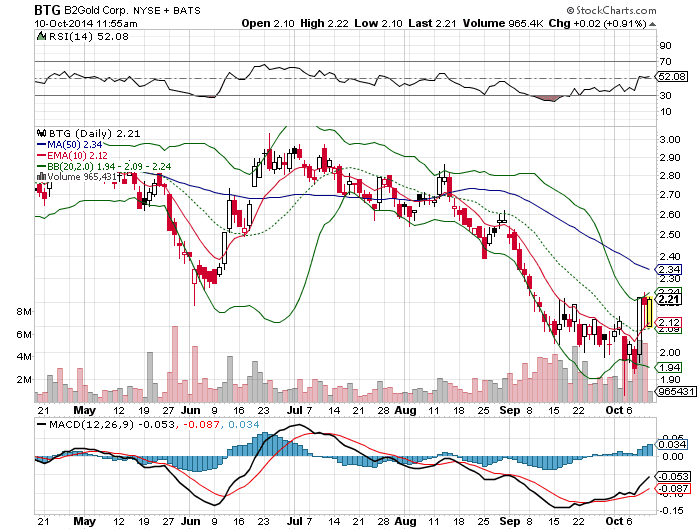Click Aug on the date axis below volume bars
Screen dimensions: 700x530
point(405,410)
